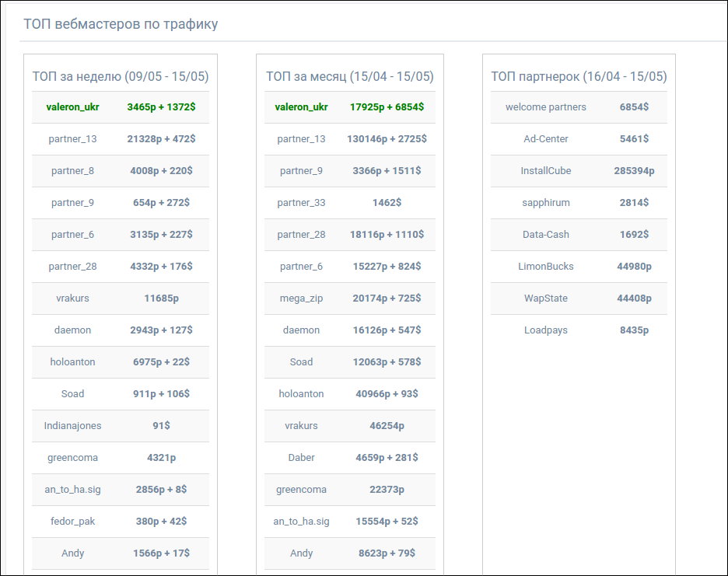Click the value '130146р + 2725$'
728x576 pixels.
click(x=387, y=139)
